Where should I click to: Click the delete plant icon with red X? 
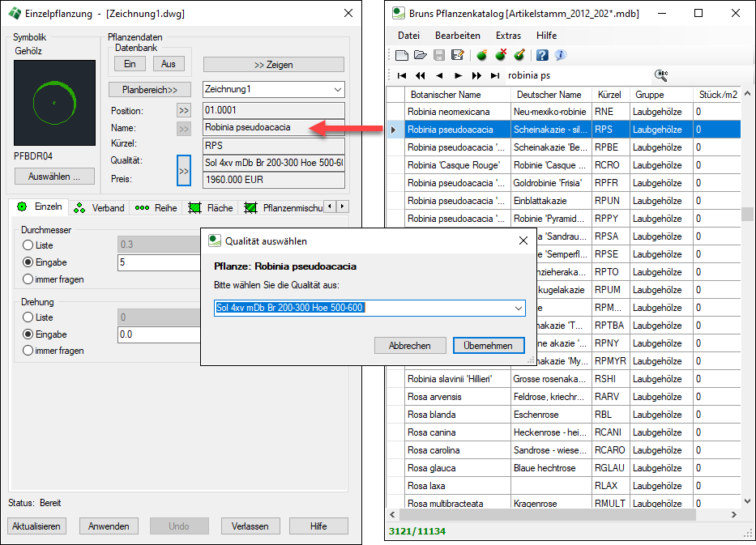pyautogui.click(x=501, y=55)
